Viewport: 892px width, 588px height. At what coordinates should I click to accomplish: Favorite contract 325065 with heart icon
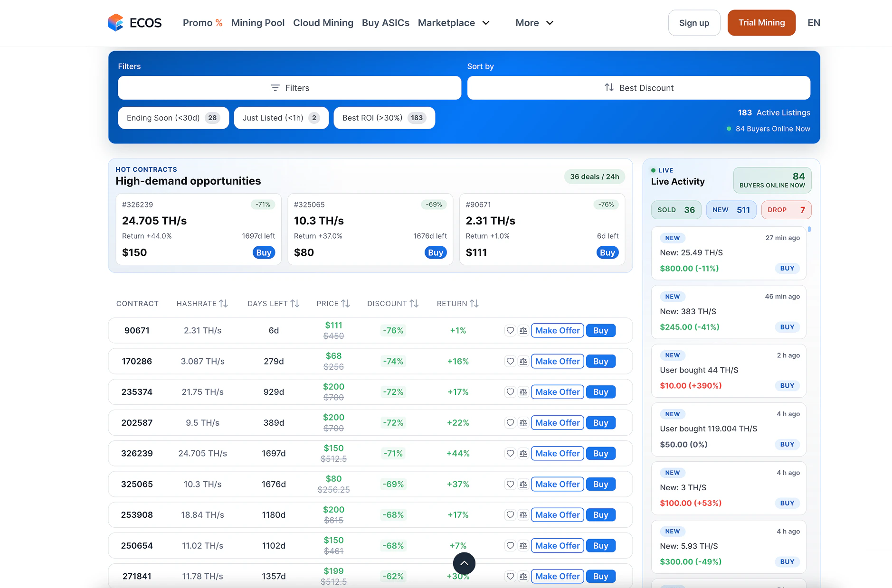pyautogui.click(x=510, y=485)
